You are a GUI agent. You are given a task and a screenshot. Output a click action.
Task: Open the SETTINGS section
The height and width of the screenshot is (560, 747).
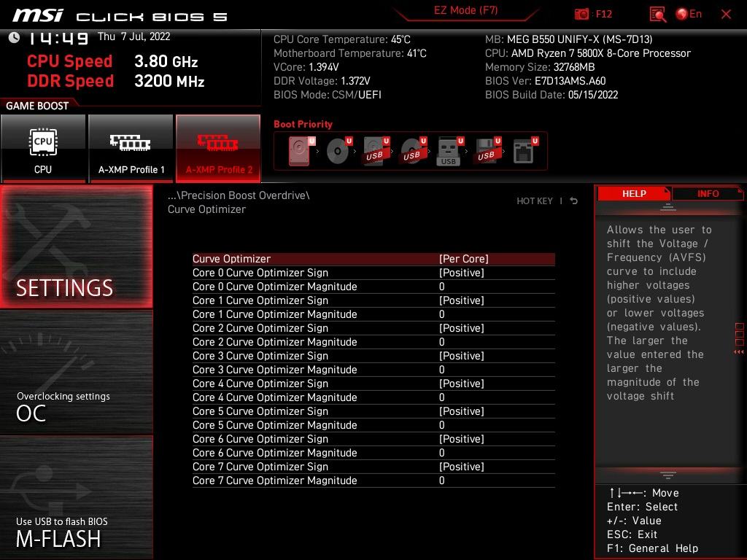[76, 246]
